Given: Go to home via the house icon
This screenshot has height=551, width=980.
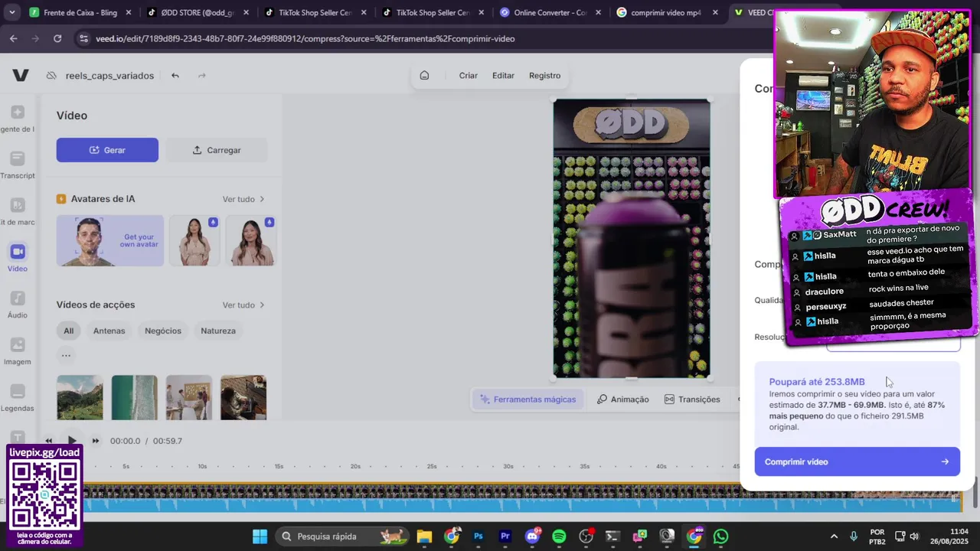Looking at the screenshot, I should (424, 75).
